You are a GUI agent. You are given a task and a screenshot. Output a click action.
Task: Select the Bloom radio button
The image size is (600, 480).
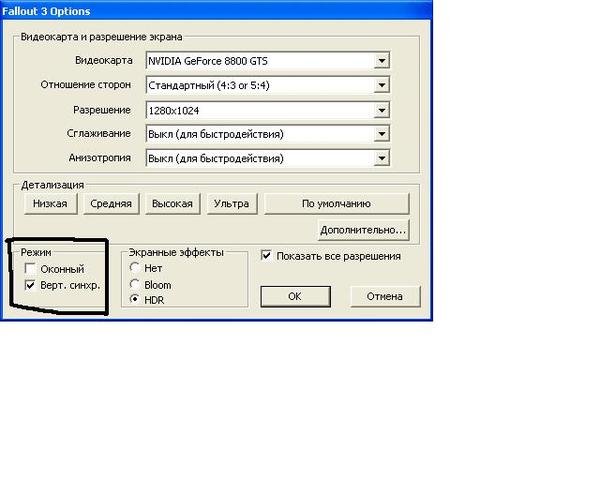(134, 284)
